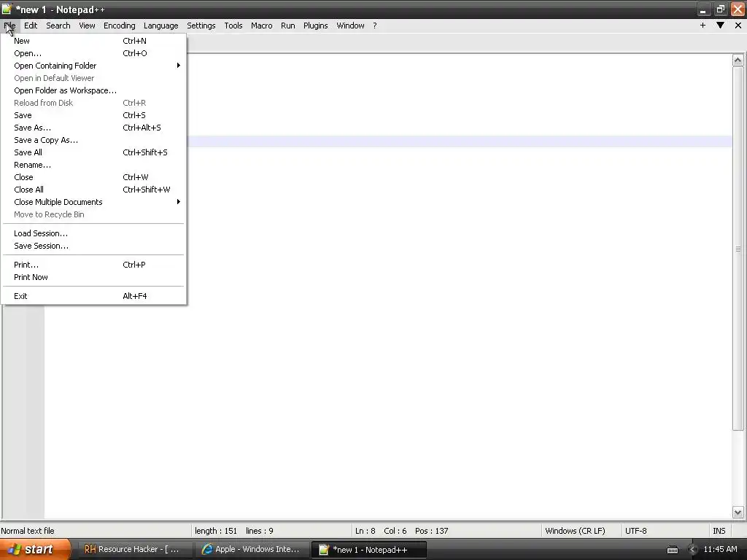Click scrollbar down arrow
Image resolution: width=747 pixels, height=560 pixels.
[x=738, y=513]
